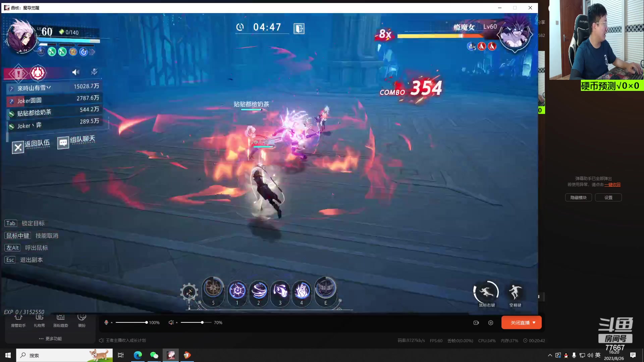644x362 pixels.
Task: Open stream settings hexagon icon
Action: 491,323
